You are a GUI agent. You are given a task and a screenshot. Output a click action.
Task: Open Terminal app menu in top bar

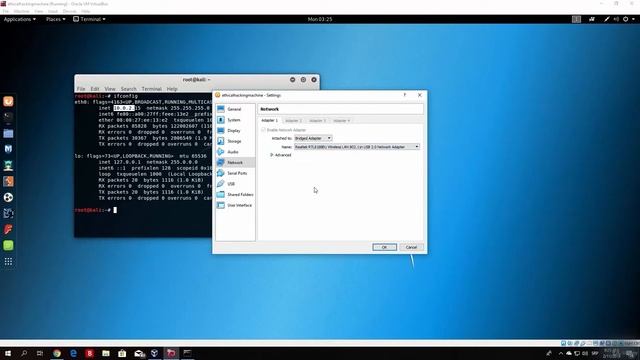(89, 19)
